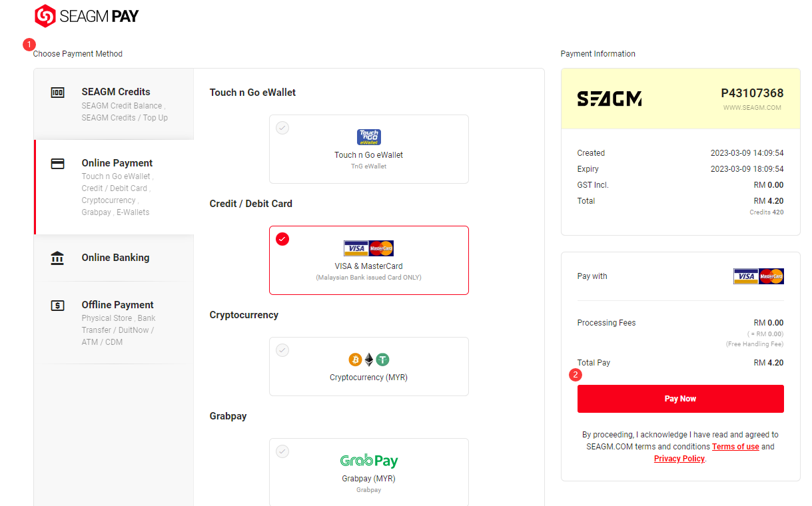This screenshot has width=812, height=506.
Task: Switch to the Offline Payment tab
Action: coord(114,323)
